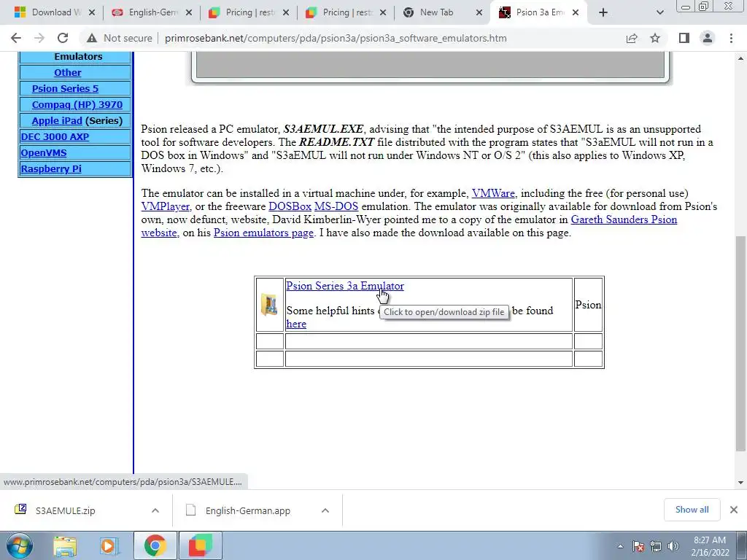Click the Not secure warning icon
This screenshot has width=747, height=560.
(x=92, y=38)
